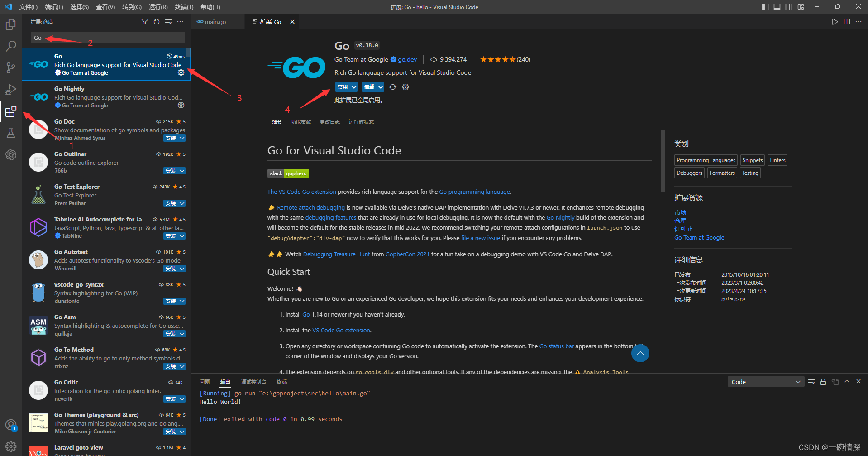
Task: Switch to the main.go editor tab
Action: click(215, 22)
